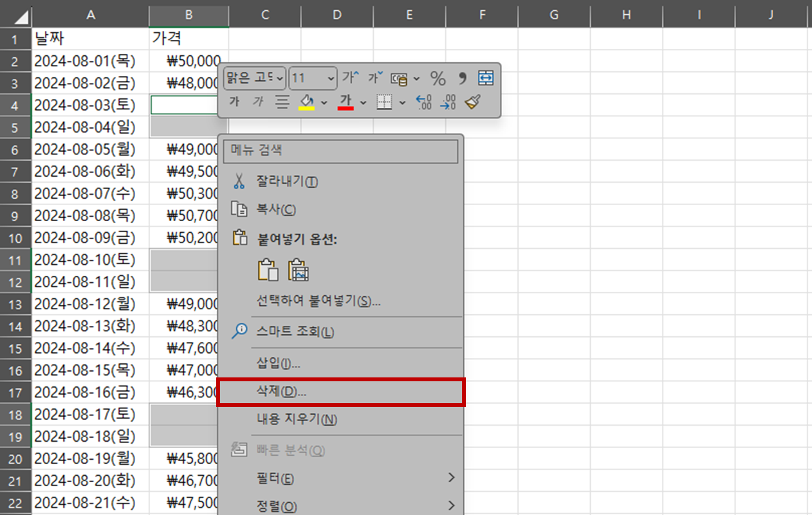
Task: Apply bold formatting from the mini toolbar
Action: (234, 102)
